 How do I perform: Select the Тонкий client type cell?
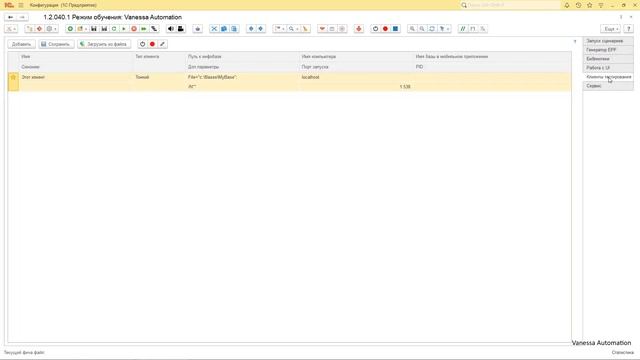[160, 77]
